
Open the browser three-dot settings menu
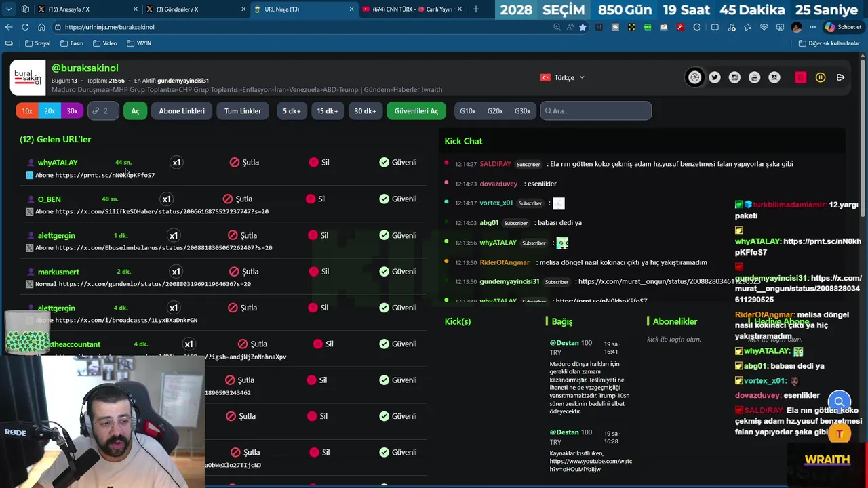point(812,27)
